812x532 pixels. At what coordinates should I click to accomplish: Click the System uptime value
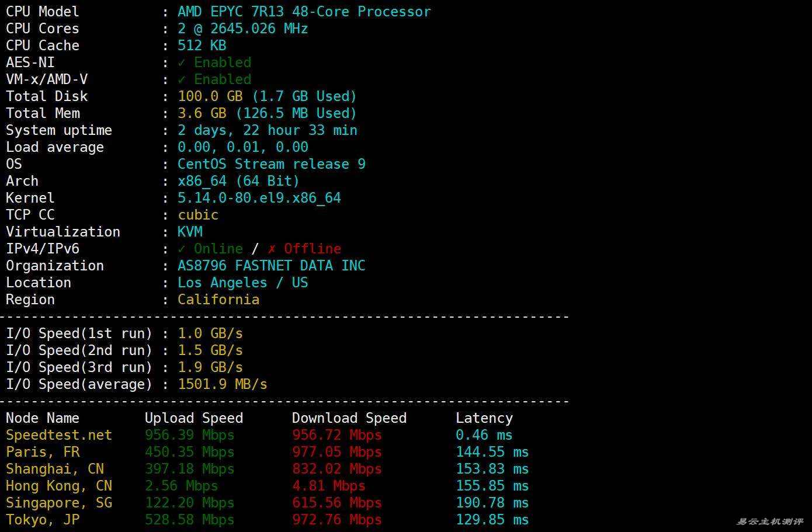pos(267,130)
